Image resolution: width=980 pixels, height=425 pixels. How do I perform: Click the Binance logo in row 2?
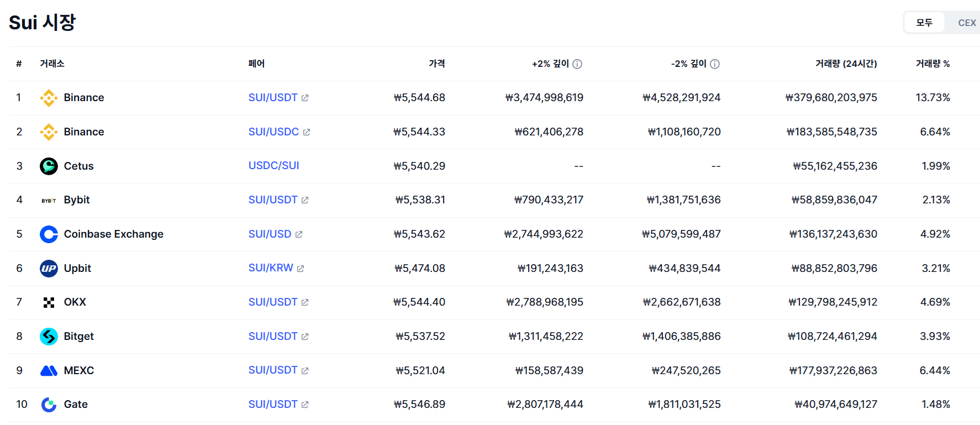tap(49, 132)
